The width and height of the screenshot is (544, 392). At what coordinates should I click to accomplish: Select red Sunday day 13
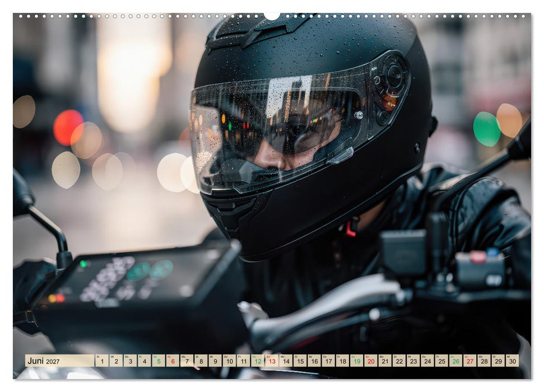pos(272,361)
